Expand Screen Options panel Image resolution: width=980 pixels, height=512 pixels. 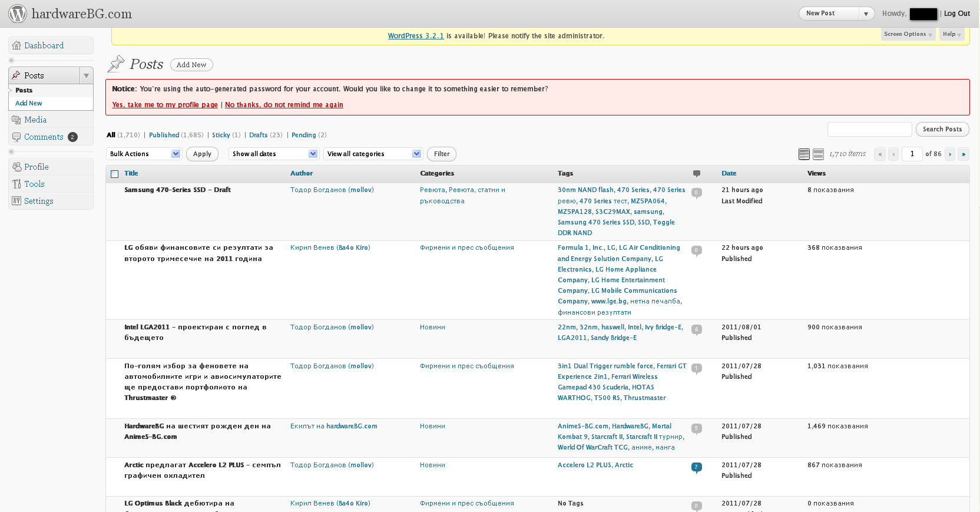coord(908,34)
